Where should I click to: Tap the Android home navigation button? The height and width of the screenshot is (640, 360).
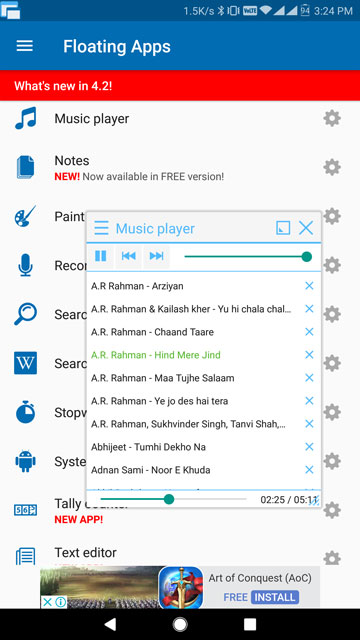pos(180,624)
